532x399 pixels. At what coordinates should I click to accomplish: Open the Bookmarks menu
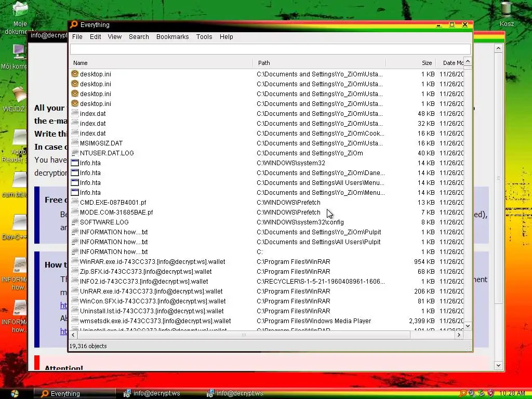[x=172, y=37]
